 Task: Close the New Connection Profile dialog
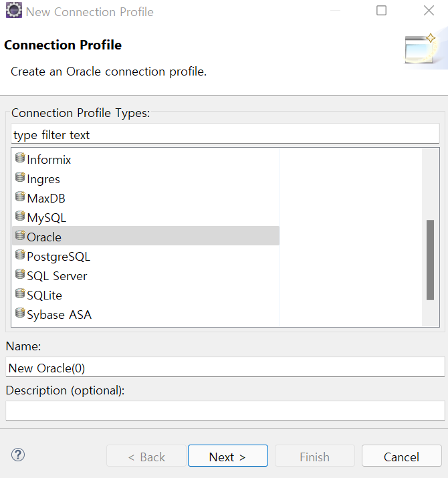point(429,11)
